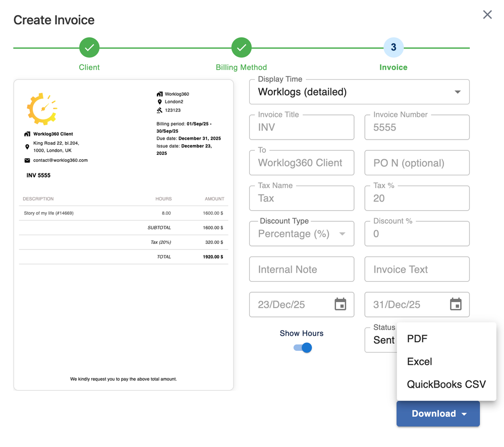
Task: Click the total amount 1920.00 $
Action: (213, 257)
